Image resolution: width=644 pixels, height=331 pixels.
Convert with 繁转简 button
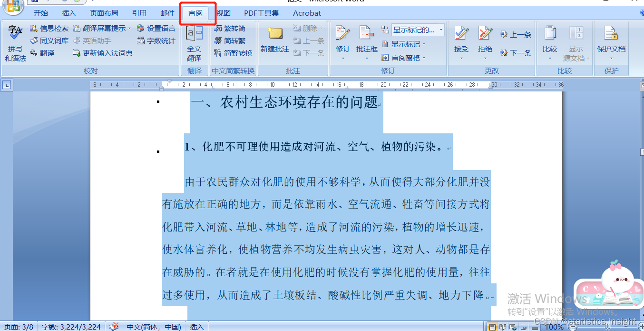(x=230, y=29)
